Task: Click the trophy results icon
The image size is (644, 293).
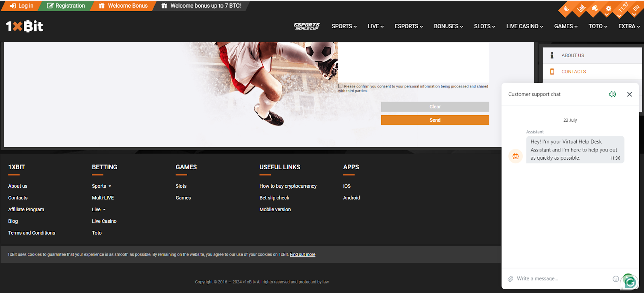Action: (x=594, y=9)
